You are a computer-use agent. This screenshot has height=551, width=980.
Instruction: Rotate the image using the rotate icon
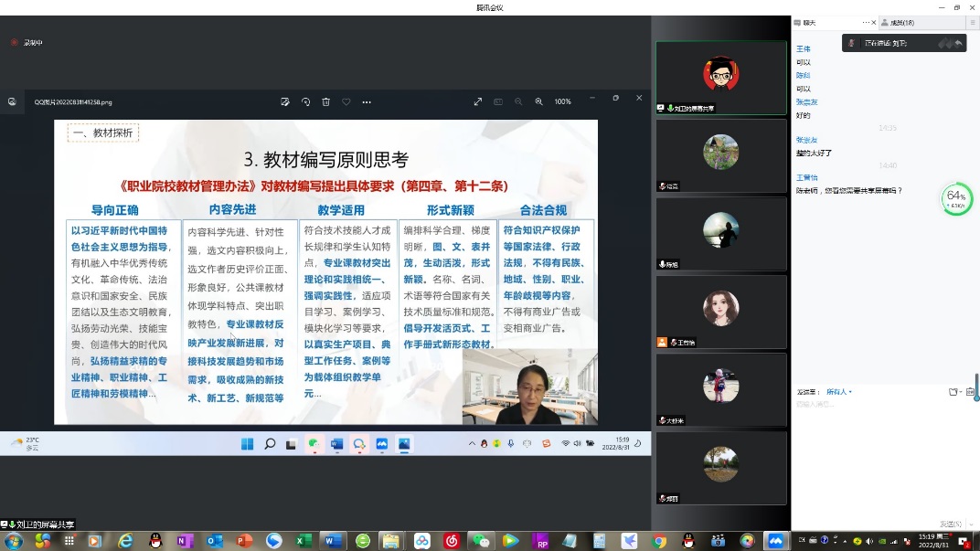[x=305, y=101]
